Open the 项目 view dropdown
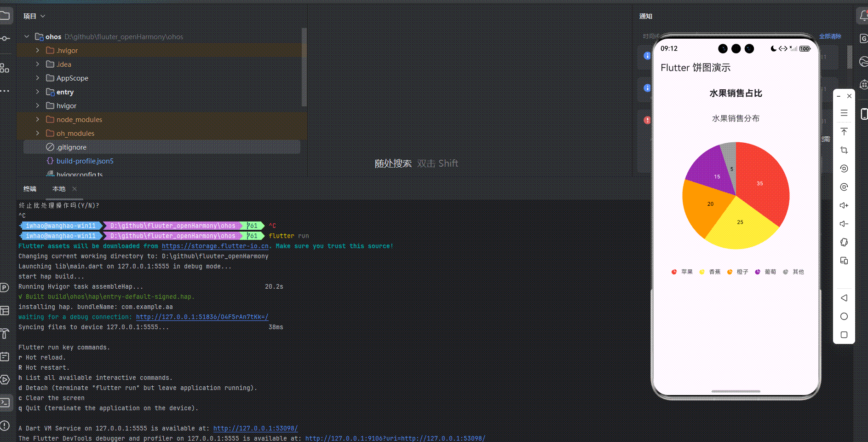 [x=34, y=16]
